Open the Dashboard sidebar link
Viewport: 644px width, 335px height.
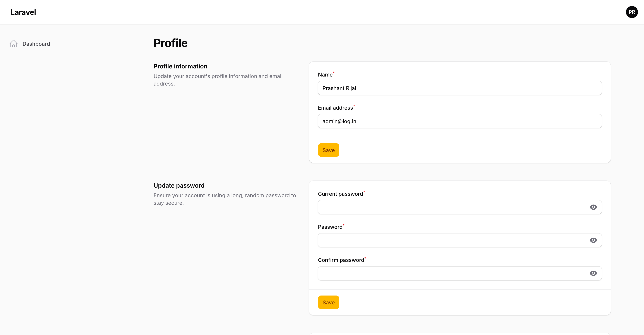click(x=36, y=44)
